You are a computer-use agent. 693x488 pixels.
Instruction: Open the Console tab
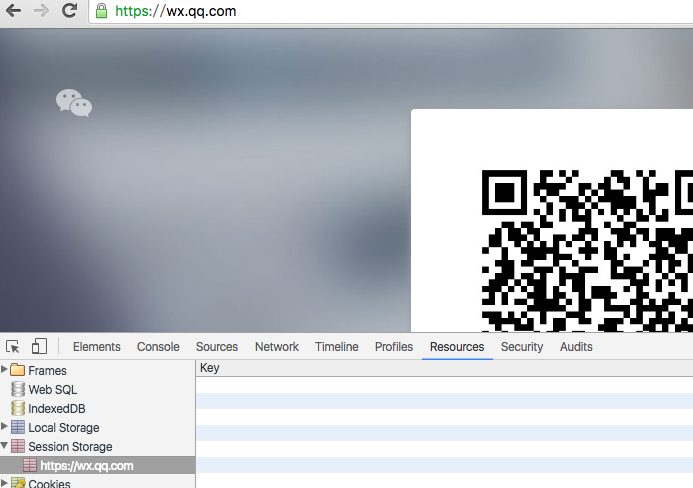pyautogui.click(x=158, y=347)
